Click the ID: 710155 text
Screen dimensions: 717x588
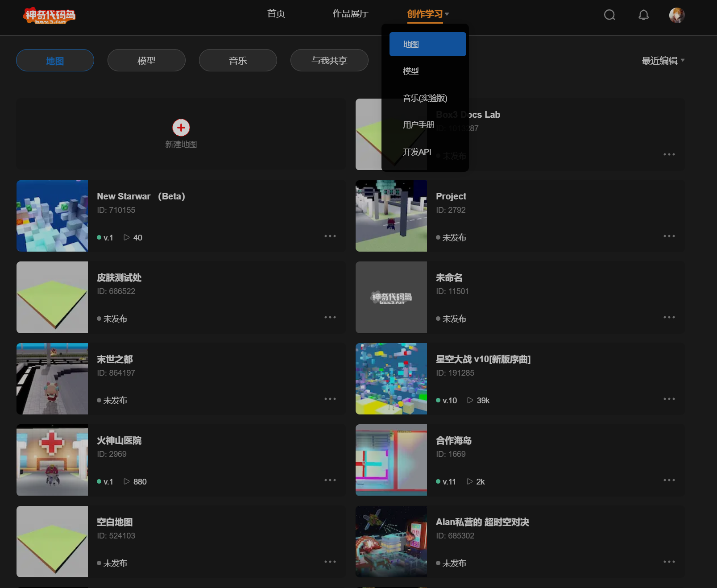click(x=116, y=210)
